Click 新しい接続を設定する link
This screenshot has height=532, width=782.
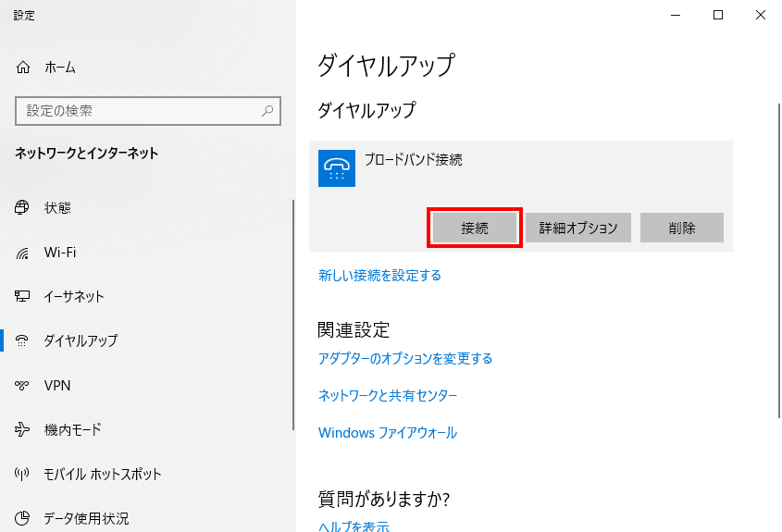(379, 275)
